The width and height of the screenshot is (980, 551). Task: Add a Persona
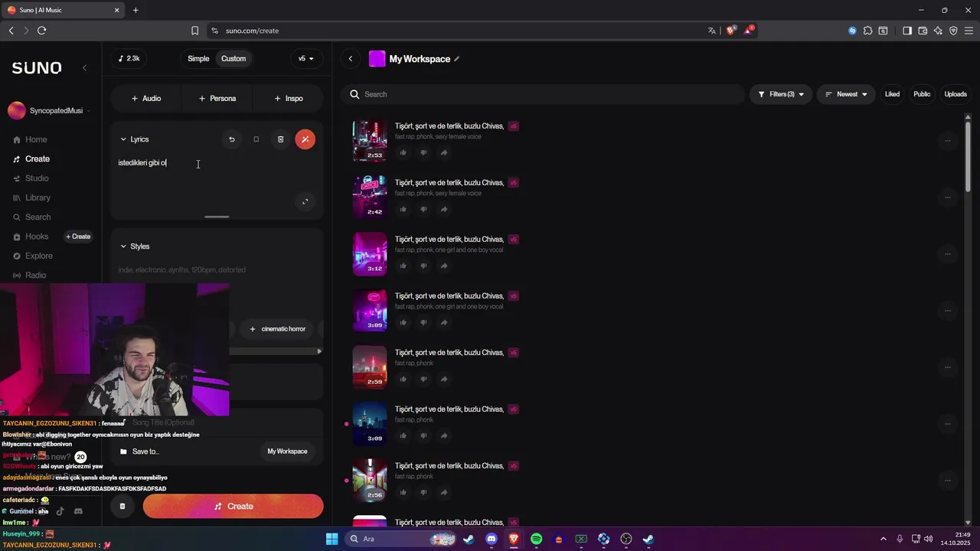[217, 99]
